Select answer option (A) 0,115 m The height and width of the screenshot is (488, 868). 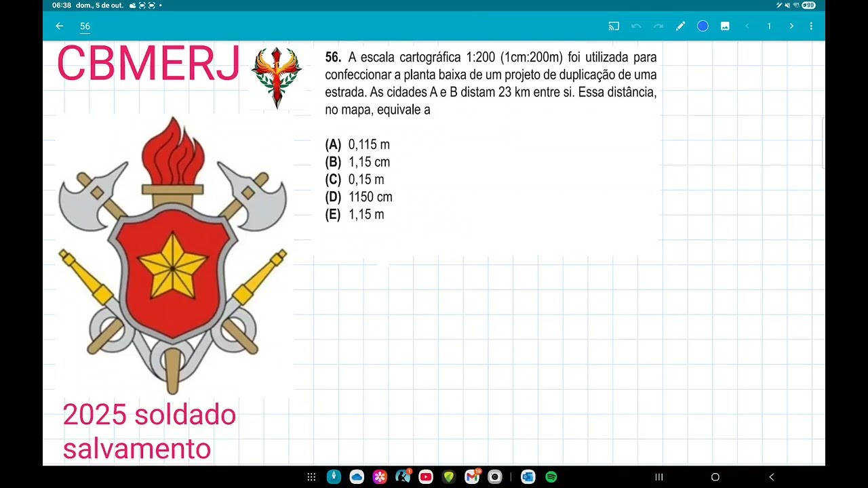tap(357, 144)
